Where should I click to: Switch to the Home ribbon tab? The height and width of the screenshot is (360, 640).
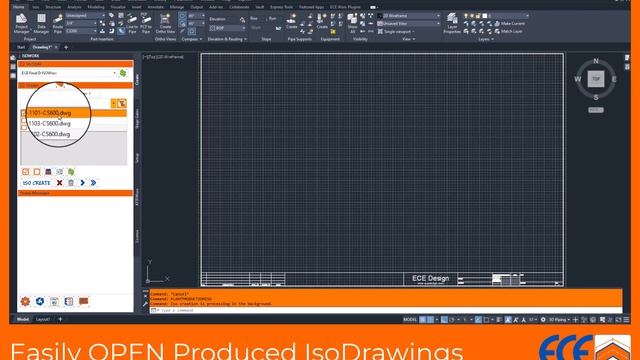tap(18, 7)
